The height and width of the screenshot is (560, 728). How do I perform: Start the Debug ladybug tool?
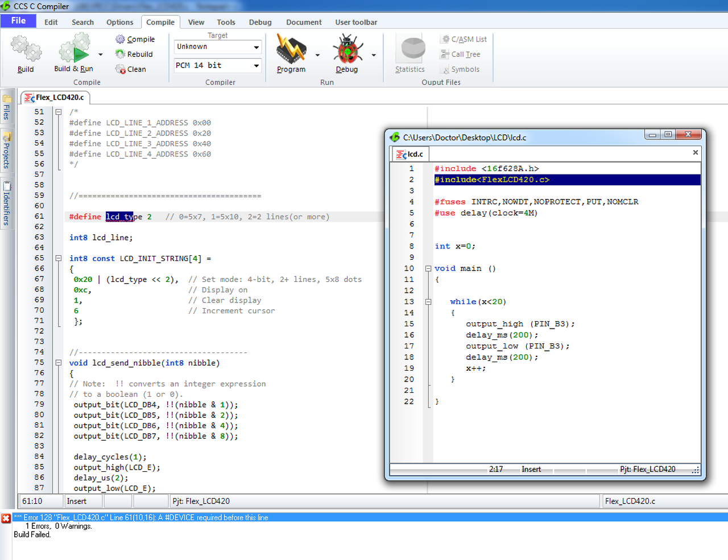pos(347,49)
